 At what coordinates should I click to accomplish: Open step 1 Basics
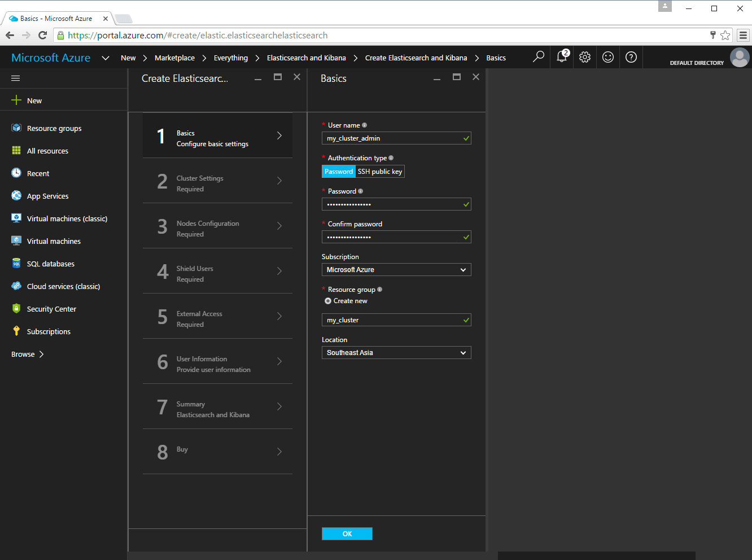pos(217,135)
